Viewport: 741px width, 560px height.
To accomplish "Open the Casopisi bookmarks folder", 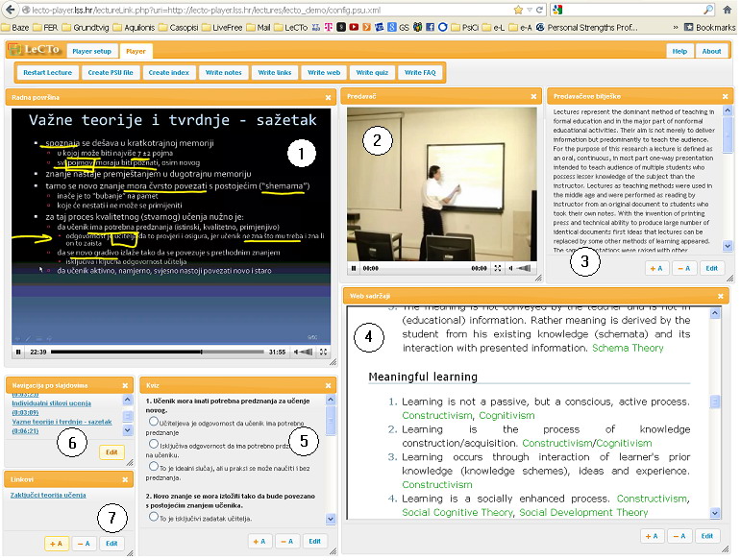I will coord(179,28).
